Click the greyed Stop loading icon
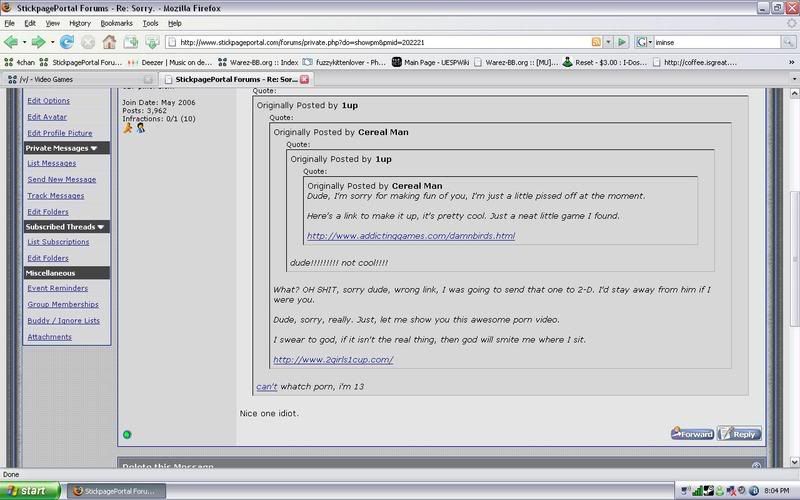Screen dimensions: 800x500 pos(88,42)
